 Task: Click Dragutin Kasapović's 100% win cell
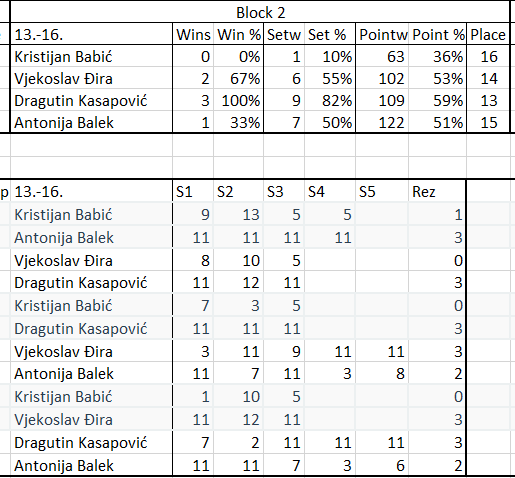238,100
